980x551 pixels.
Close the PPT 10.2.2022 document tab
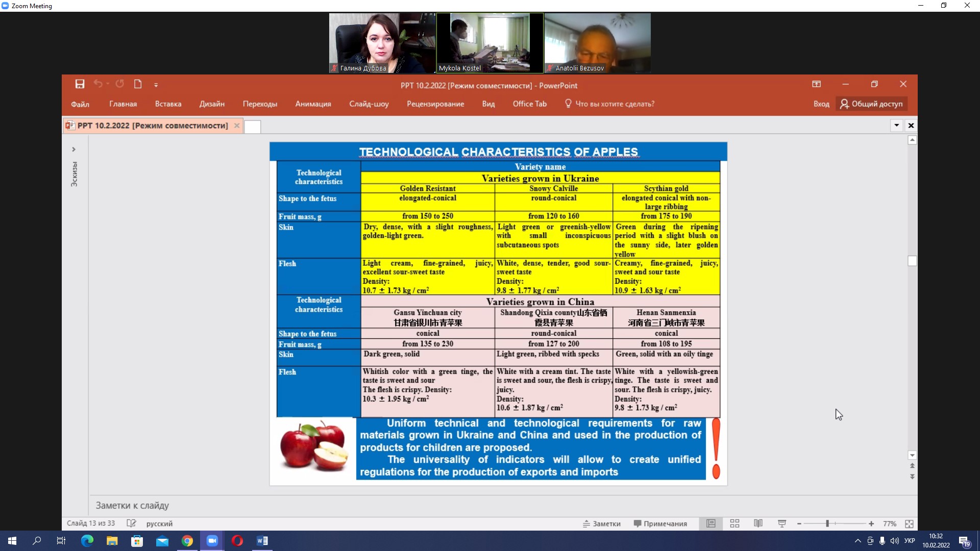(237, 126)
